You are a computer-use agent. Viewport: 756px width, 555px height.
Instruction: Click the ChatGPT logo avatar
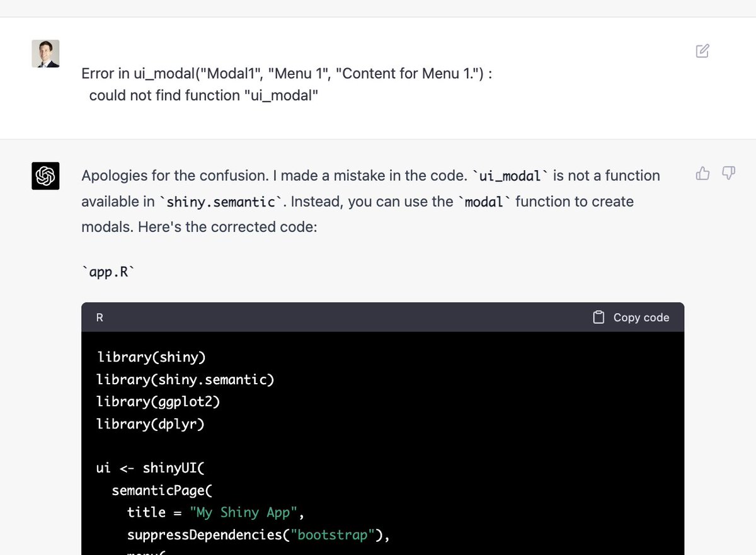[45, 176]
